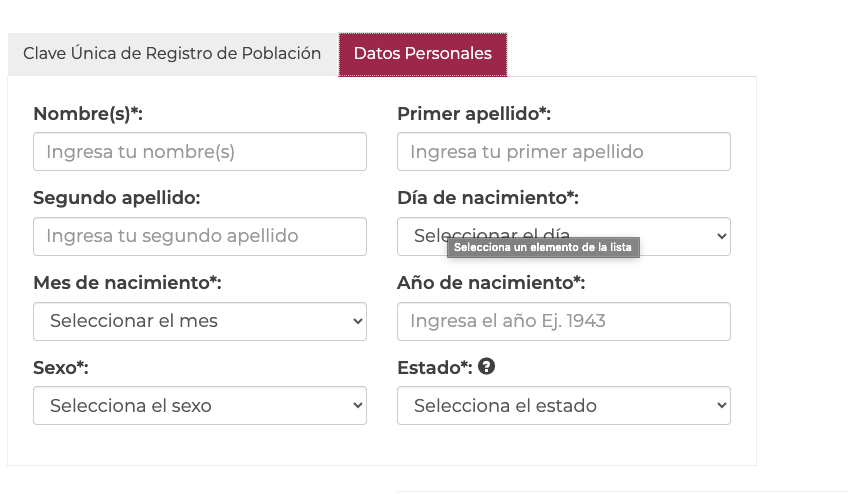
Task: Expand the Mes de nacimiento dropdown
Action: (x=200, y=321)
